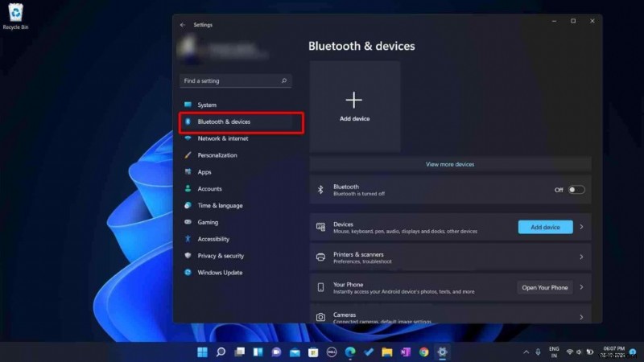Viewport: 644px width, 362px height.
Task: Click the Windows Update icon in sidebar
Action: 188,272
